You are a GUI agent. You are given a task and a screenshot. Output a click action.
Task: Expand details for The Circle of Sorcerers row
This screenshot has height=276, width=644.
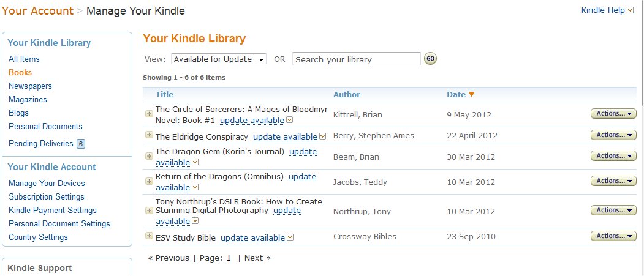tap(148, 114)
